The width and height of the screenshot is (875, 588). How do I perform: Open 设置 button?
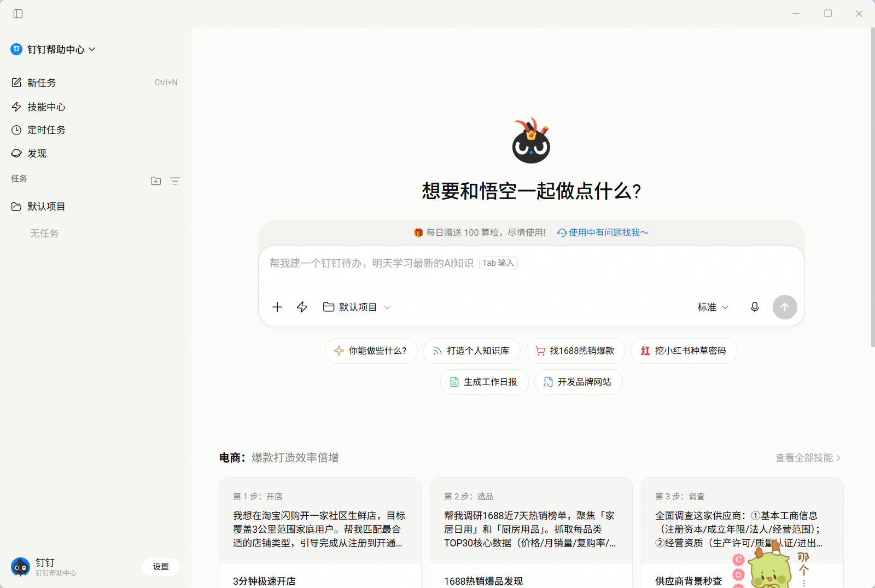tap(161, 567)
